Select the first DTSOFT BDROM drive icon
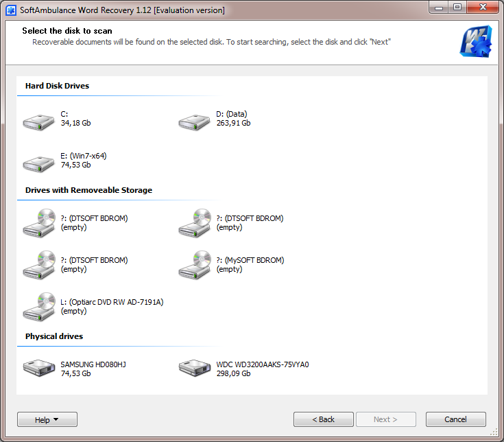Viewport: 504px width, 442px height. (x=38, y=223)
